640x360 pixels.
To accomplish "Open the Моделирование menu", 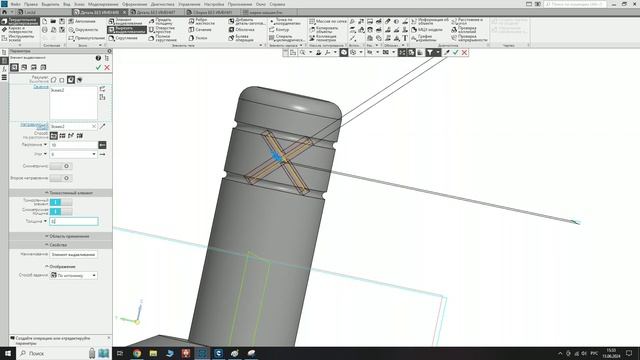I will (x=103, y=4).
